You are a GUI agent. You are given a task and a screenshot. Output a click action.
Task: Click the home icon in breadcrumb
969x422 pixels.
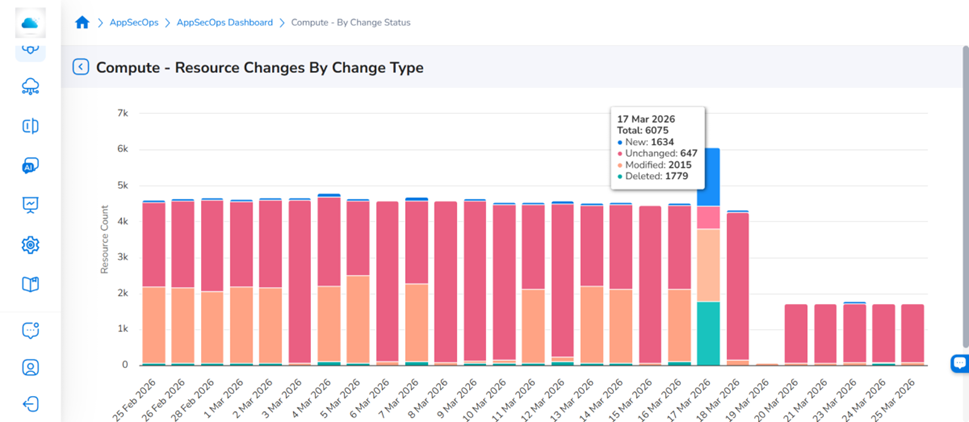[x=82, y=23]
